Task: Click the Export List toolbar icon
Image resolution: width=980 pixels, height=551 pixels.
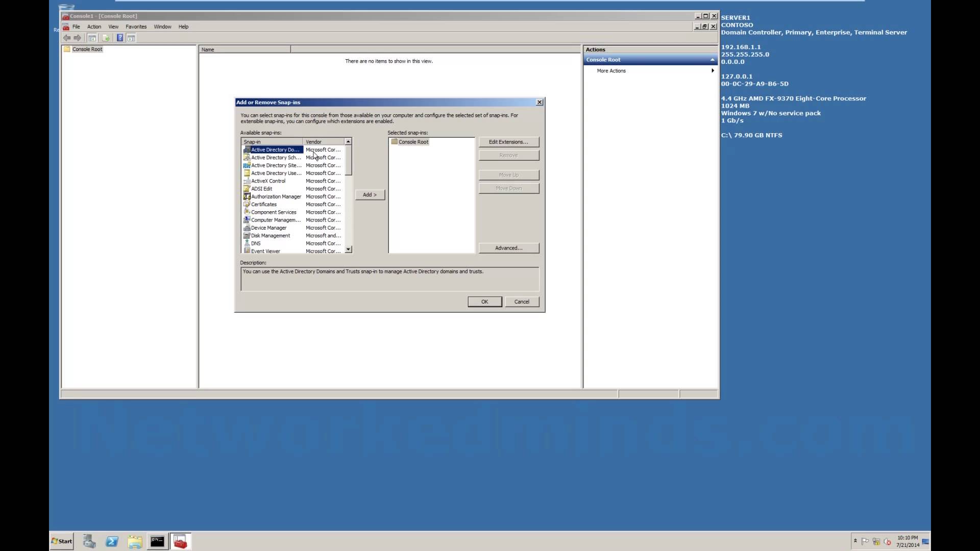Action: tap(106, 38)
